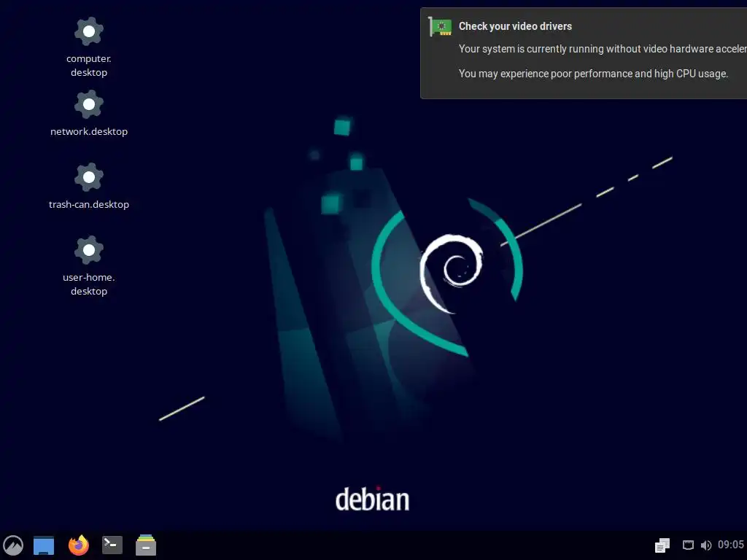Click the 'computer.desktop' label text
747x560 pixels.
point(88,66)
